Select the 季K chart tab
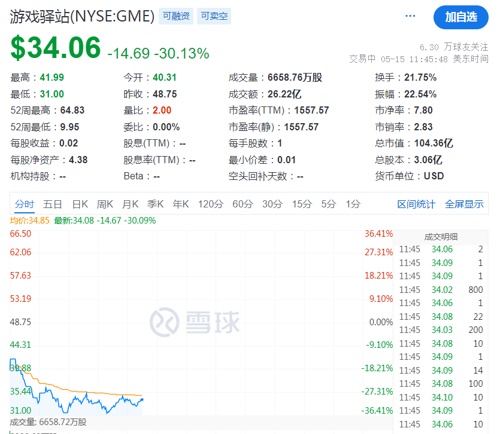This screenshot has height=434, width=500. [x=155, y=204]
